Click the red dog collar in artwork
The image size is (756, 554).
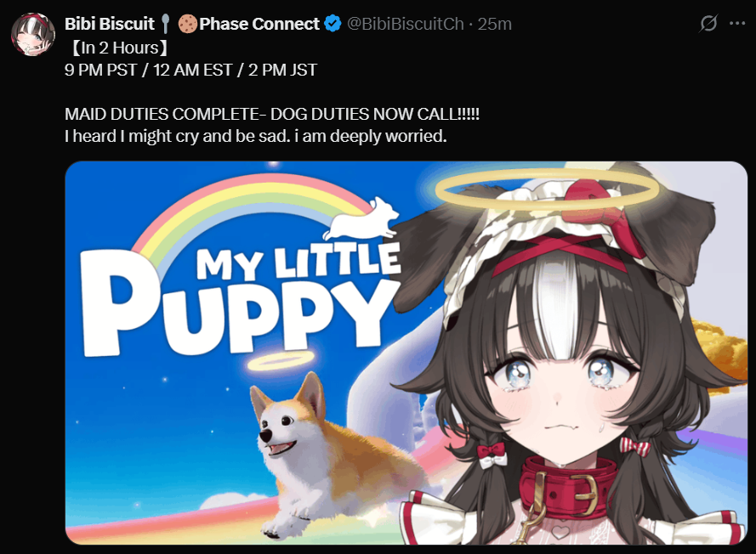(x=569, y=487)
